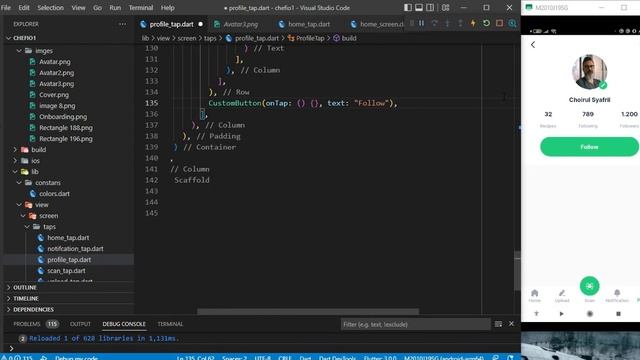Screen dimensions: 640x360
Task: Tap the green Follow button in emulator
Action: [x=589, y=147]
